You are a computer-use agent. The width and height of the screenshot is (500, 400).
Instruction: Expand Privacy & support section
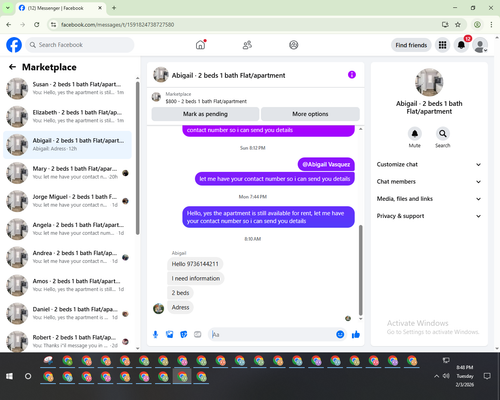click(429, 216)
